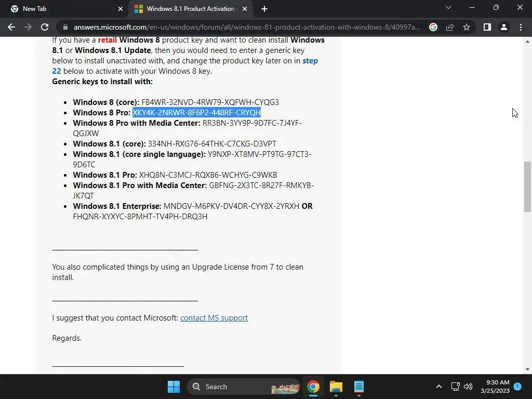Click the Windows 8.1 Enterprise key MNDGV-M6PKV
Image resolution: width=532 pixels, height=399 pixels.
click(231, 206)
